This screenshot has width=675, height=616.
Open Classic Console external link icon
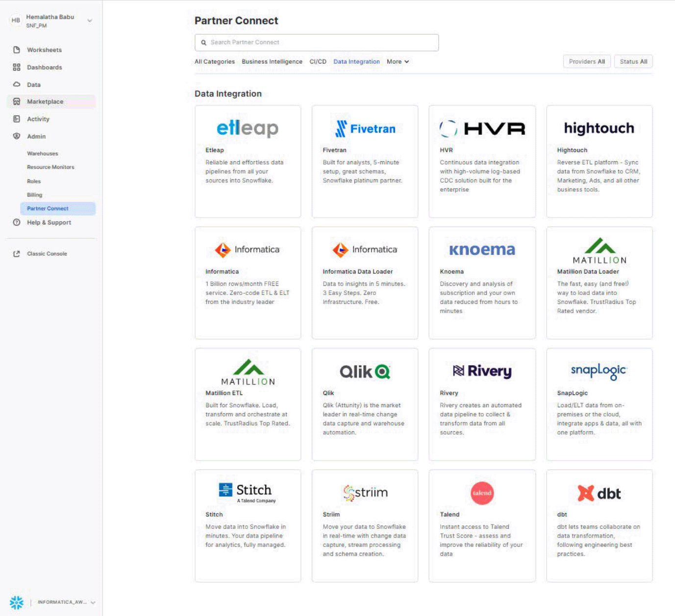click(x=17, y=254)
